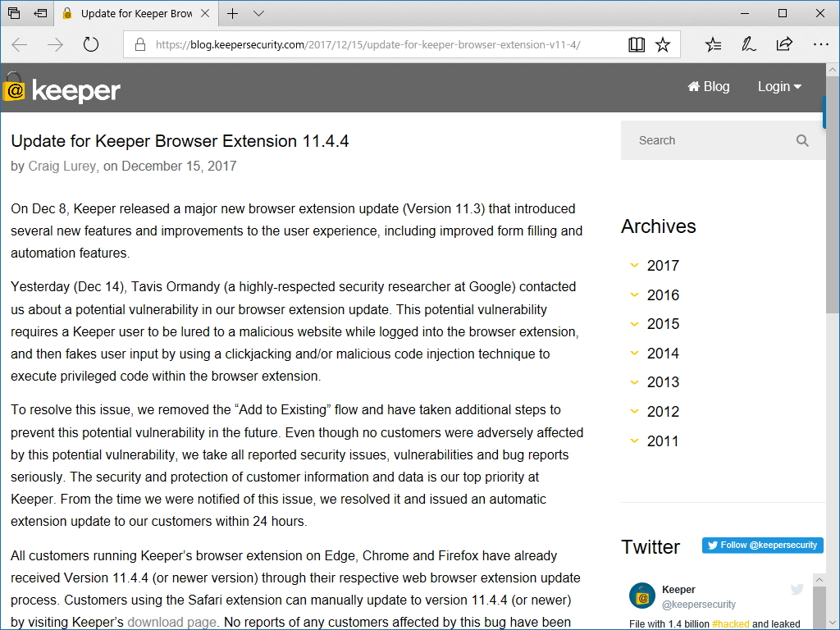This screenshot has width=840, height=630.
Task: Click the Archives heading
Action: [x=659, y=226]
